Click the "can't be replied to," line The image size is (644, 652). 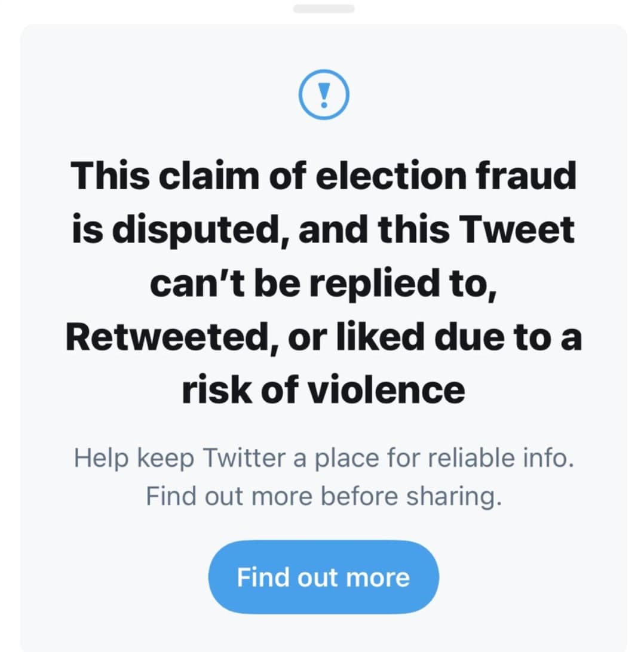tap(323, 284)
